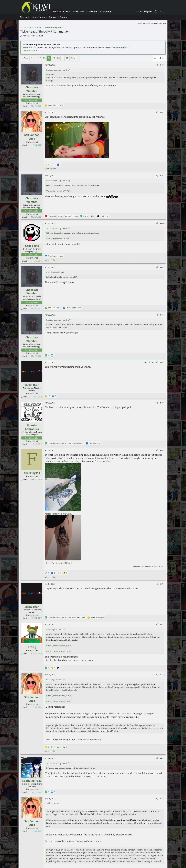This screenshot has width=186, height=868.
Task: Share post #467 via share icon
Action: click(157, 363)
